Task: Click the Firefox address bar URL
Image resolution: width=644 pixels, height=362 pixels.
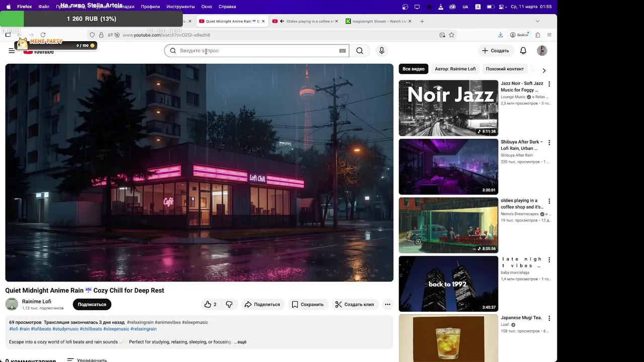Action: (x=166, y=35)
